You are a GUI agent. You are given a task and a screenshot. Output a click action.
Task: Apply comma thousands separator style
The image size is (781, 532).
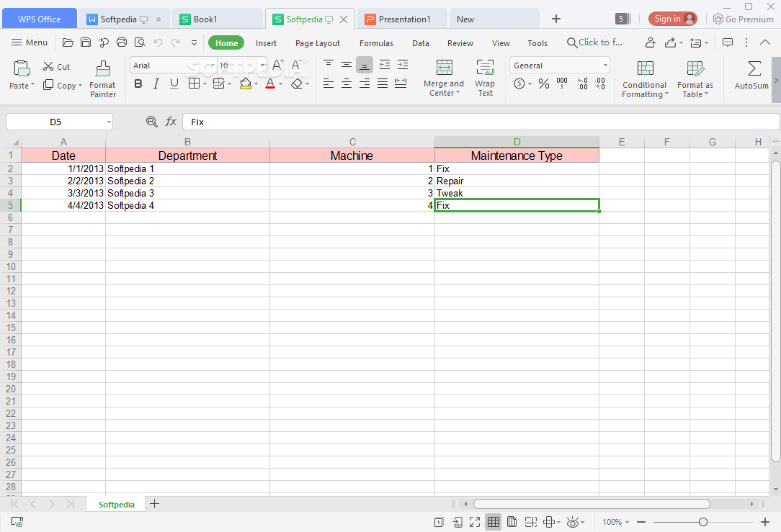(562, 84)
